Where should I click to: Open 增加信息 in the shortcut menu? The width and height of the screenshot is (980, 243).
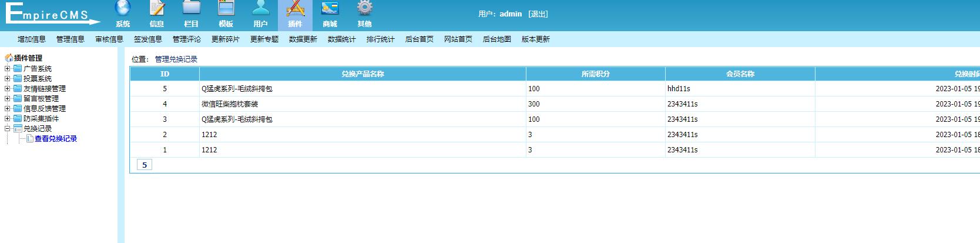tap(32, 39)
